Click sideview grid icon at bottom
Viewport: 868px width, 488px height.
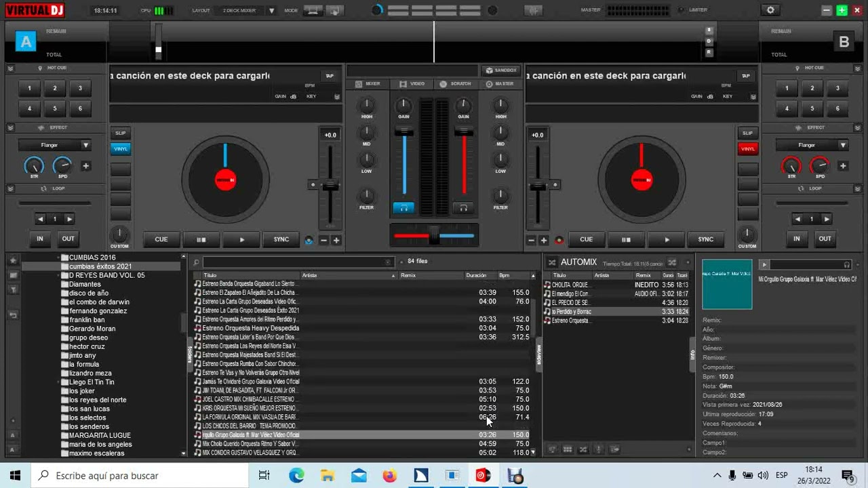568,449
